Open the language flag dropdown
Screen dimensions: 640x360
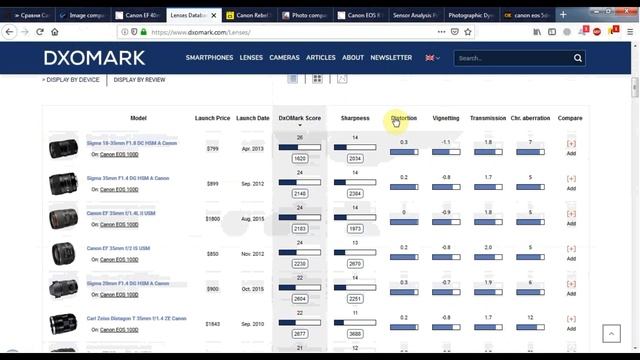pos(432,58)
